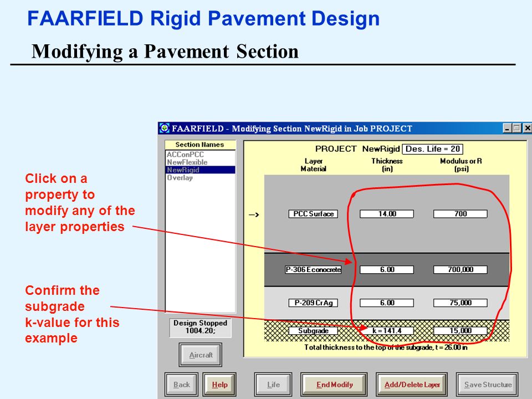
Task: Click the Design Stopped status box
Action: coord(200,327)
